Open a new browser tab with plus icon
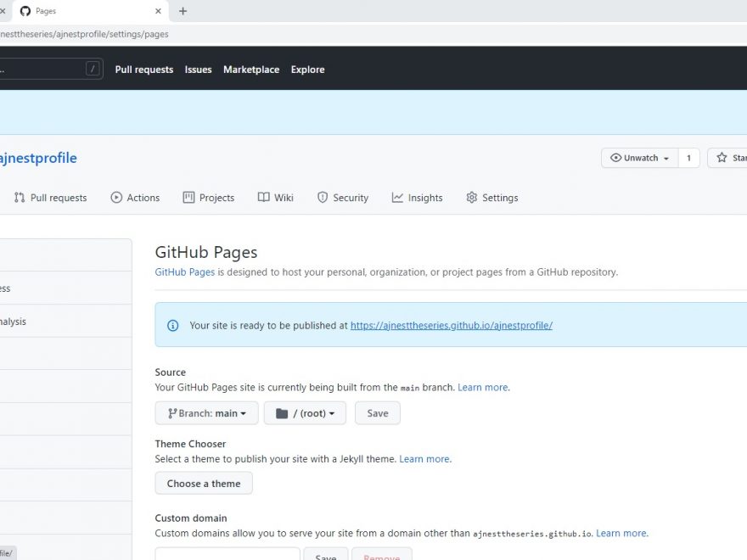Image resolution: width=747 pixels, height=560 pixels. 183,11
